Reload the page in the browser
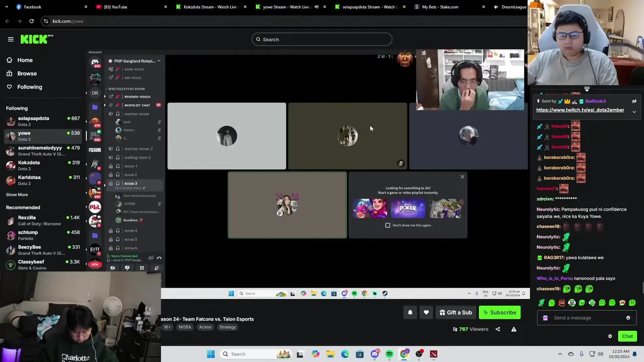 31,21
